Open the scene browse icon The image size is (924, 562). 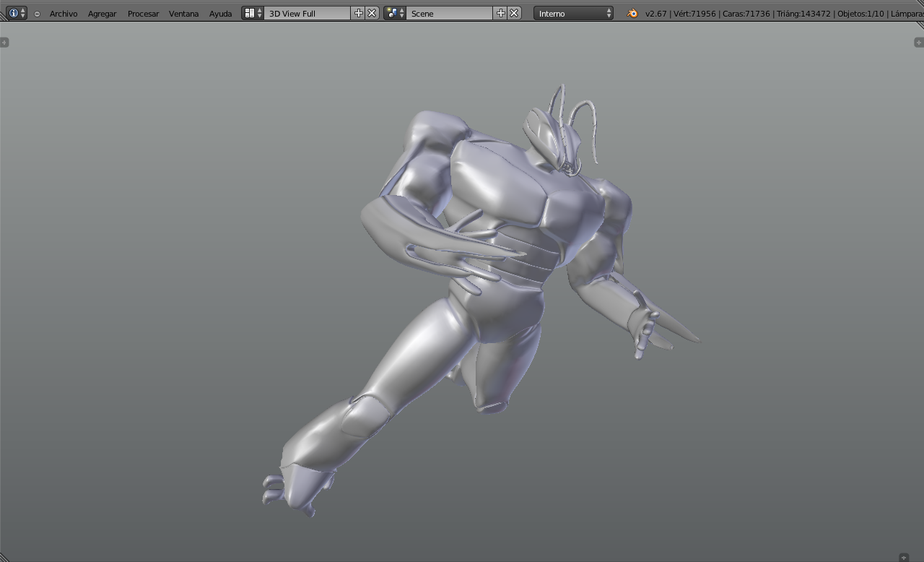[x=395, y=13]
